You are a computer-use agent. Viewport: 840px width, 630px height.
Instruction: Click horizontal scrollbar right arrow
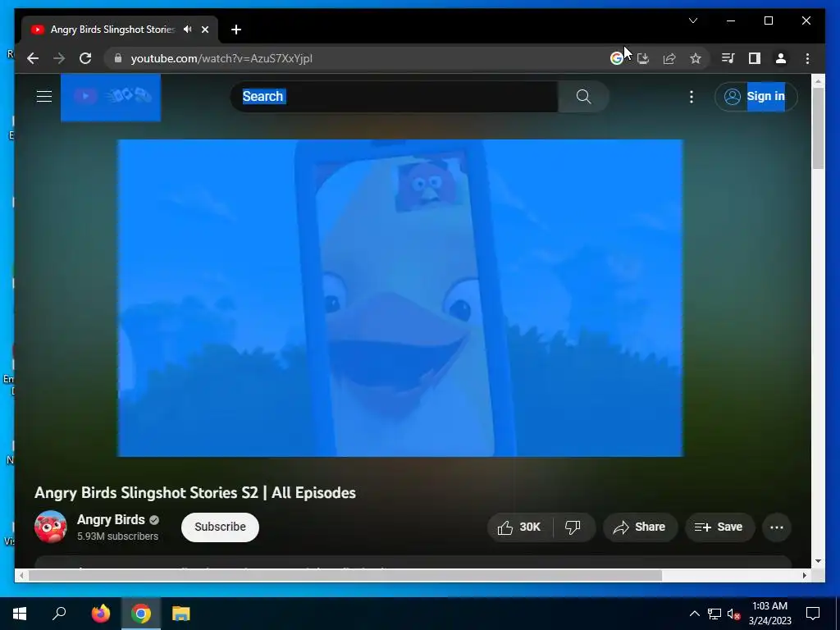804,575
